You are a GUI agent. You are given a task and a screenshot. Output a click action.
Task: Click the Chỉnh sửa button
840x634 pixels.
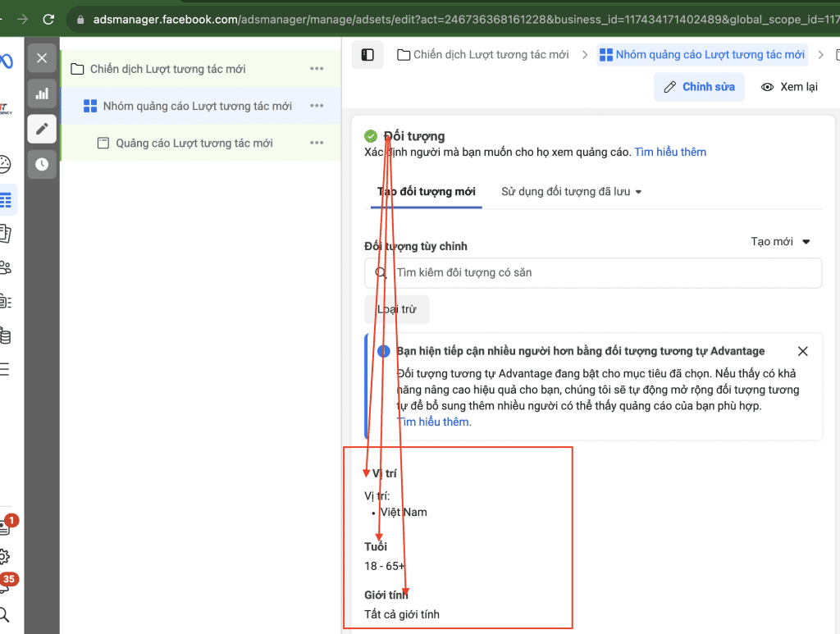pos(699,87)
